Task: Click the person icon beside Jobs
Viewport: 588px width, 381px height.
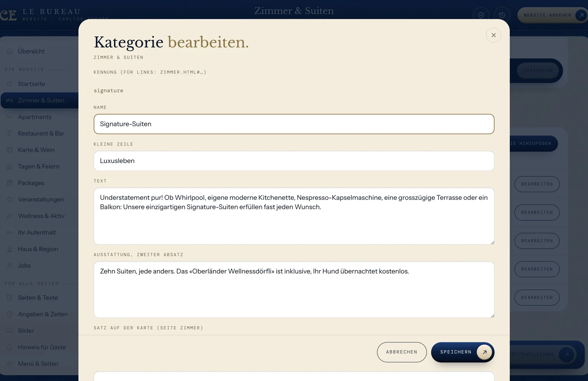Action: [10, 266]
